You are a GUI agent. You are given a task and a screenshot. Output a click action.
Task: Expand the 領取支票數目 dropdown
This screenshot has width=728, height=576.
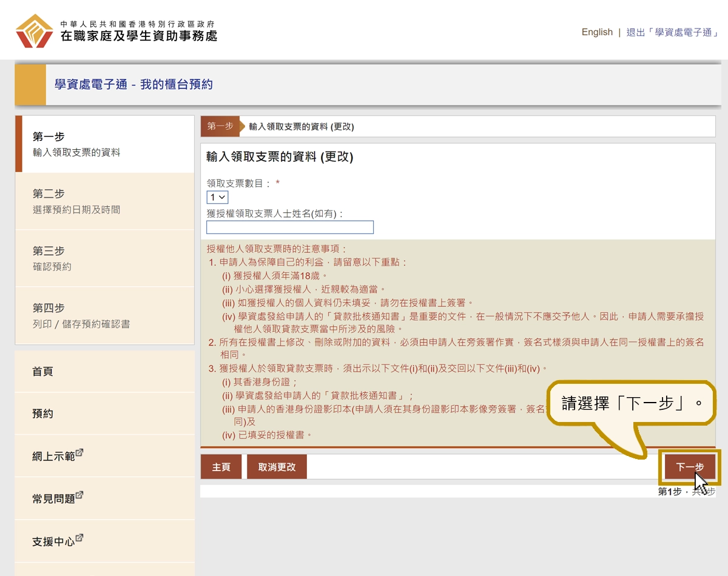[x=217, y=197]
